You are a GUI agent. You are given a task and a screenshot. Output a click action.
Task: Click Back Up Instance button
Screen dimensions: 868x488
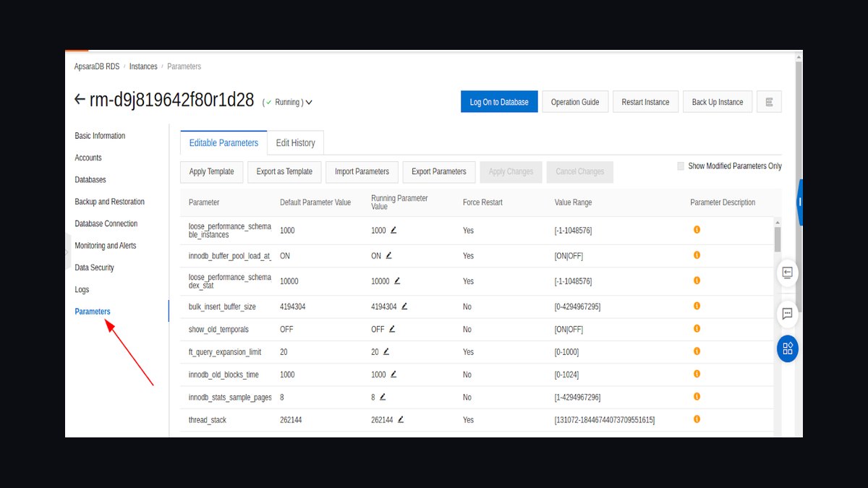[718, 102]
